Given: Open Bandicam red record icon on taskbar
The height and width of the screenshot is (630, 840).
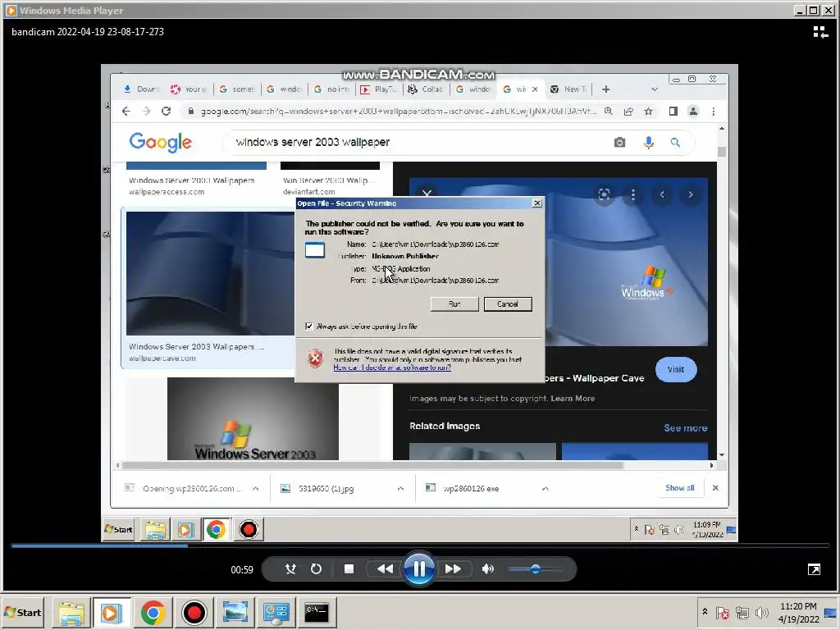Looking at the screenshot, I should tap(194, 612).
